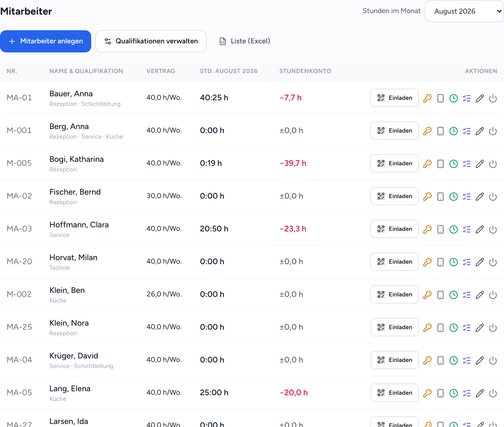Screen dimensions: 504x427
Task: Click the Mitarbeiter anlegen button
Action: pos(46,41)
